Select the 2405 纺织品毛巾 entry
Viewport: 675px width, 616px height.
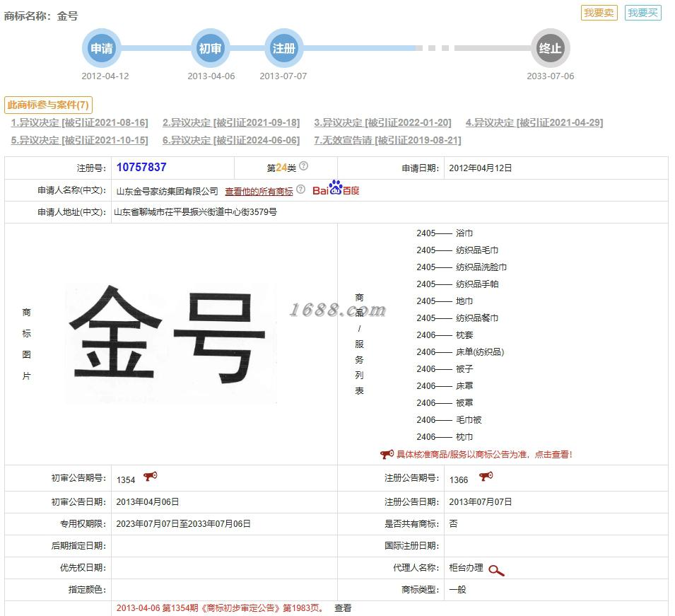pyautogui.click(x=457, y=250)
